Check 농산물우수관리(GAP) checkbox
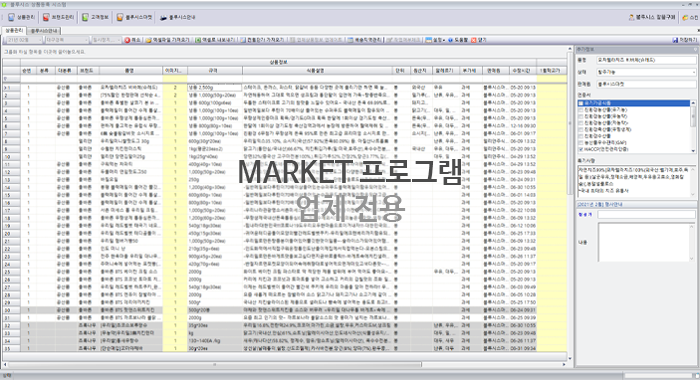 point(580,143)
